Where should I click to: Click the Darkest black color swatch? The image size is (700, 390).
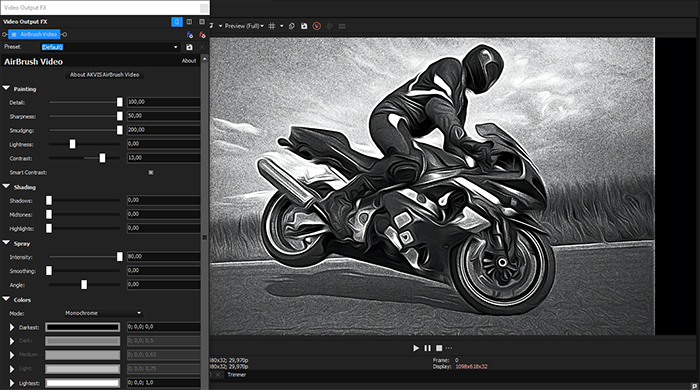83,327
